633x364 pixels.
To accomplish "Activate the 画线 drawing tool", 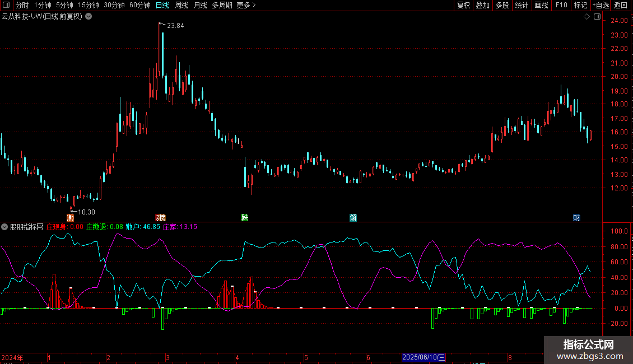I will 541,5.
